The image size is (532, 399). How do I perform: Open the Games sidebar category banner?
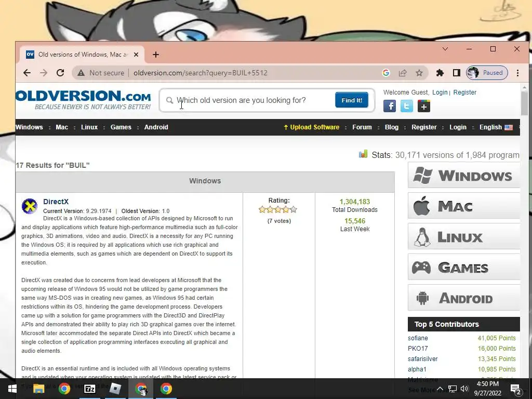[x=464, y=267]
